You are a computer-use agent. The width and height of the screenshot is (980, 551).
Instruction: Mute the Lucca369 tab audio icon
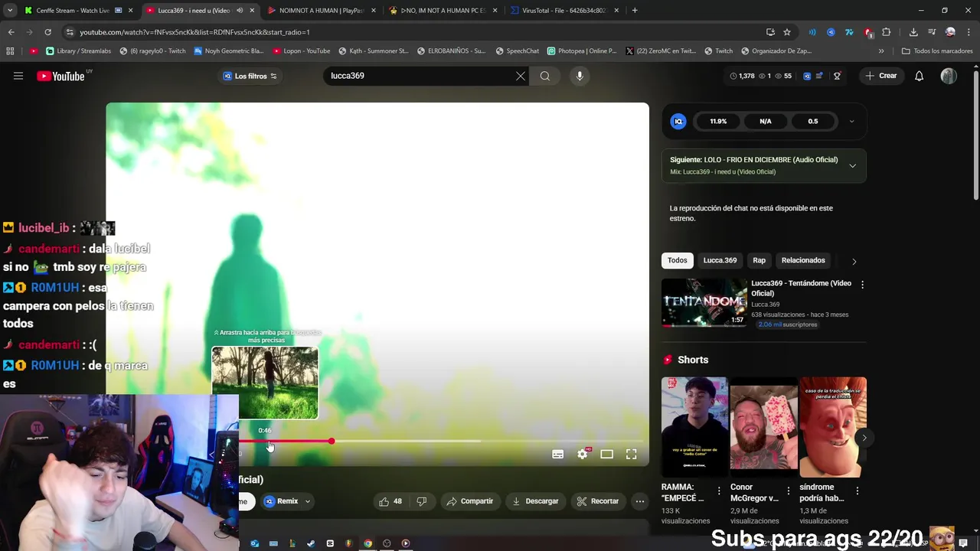240,11
